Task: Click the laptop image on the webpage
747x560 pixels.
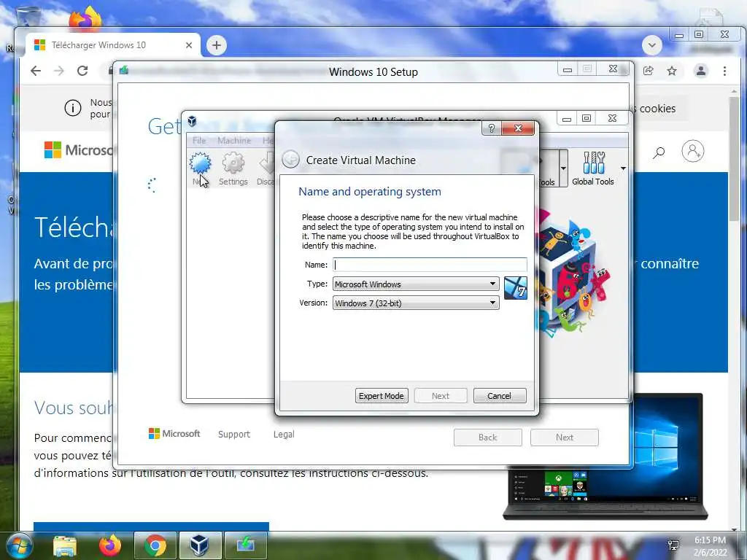Action: 605,456
